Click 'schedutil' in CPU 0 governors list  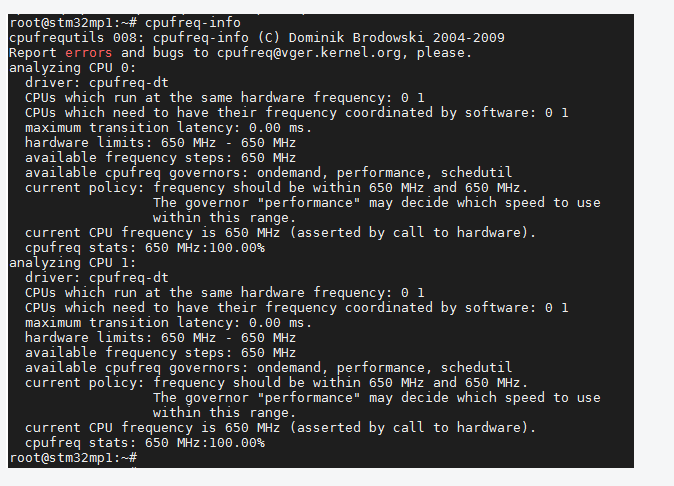[x=476, y=173]
